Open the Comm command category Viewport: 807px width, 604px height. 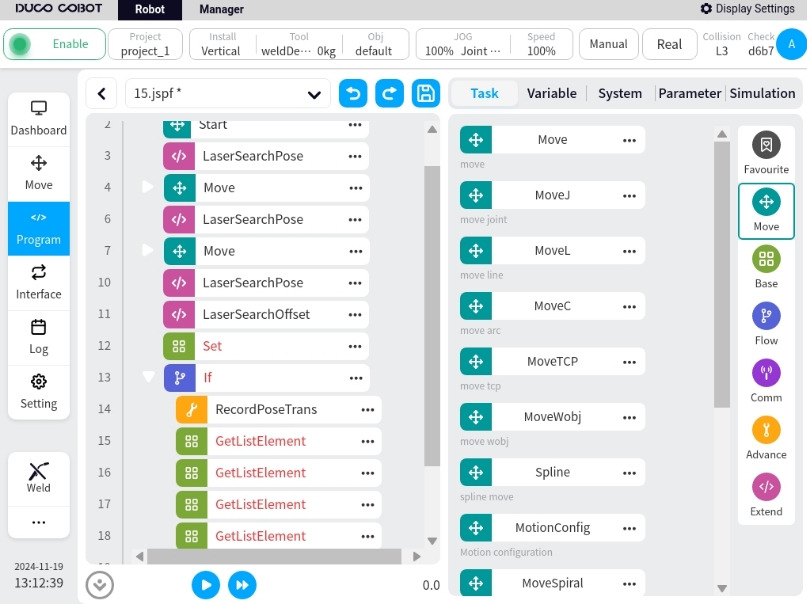[766, 382]
